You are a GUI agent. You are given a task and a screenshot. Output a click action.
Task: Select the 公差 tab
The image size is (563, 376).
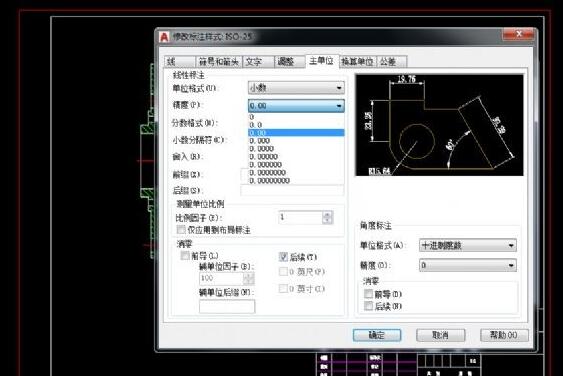click(391, 62)
